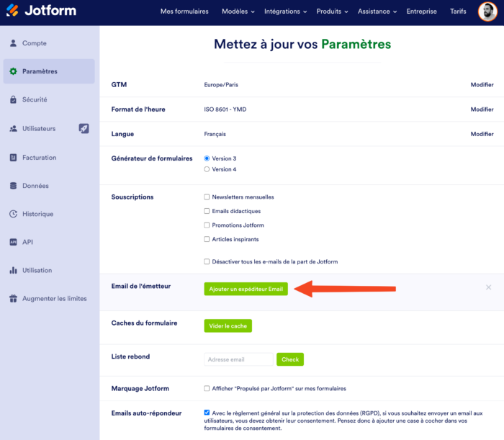The height and width of the screenshot is (440, 504).
Task: Check Afficher "Propulsé par Jotform" option
Action: click(x=207, y=388)
